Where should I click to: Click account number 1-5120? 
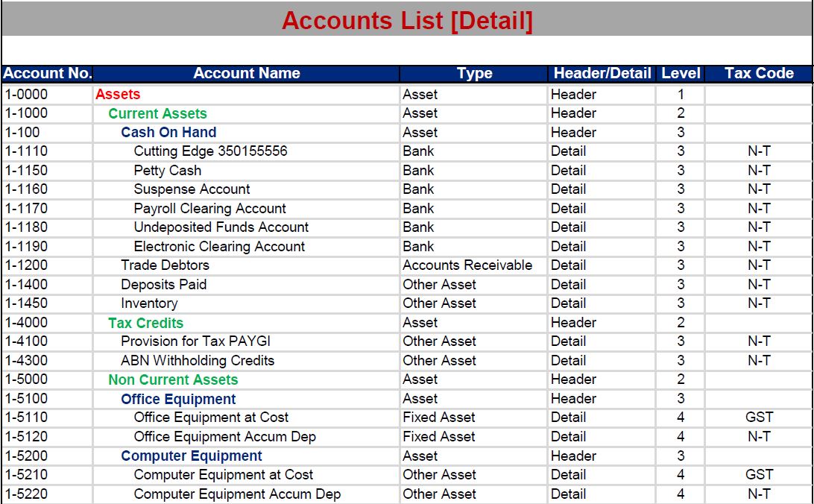26,436
